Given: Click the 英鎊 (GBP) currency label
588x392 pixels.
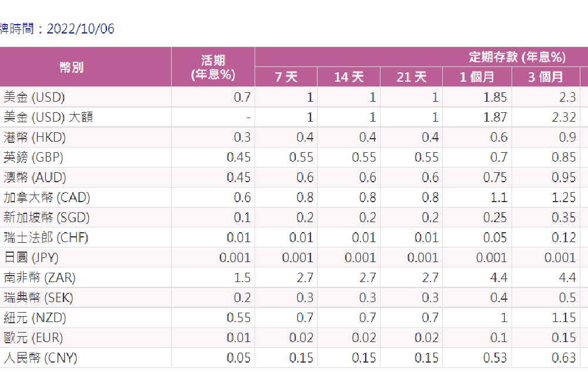Looking at the screenshot, I should pyautogui.click(x=34, y=157).
